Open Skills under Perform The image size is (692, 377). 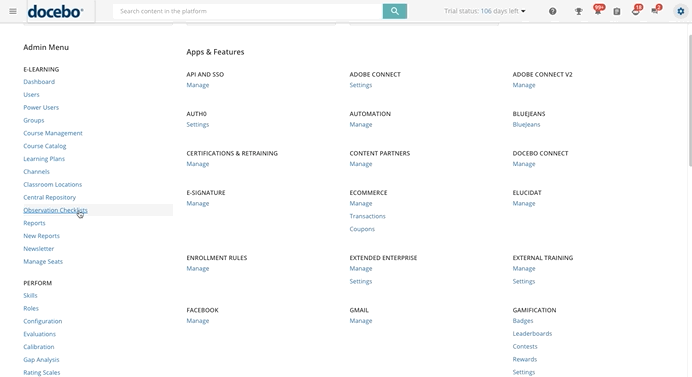tap(30, 295)
